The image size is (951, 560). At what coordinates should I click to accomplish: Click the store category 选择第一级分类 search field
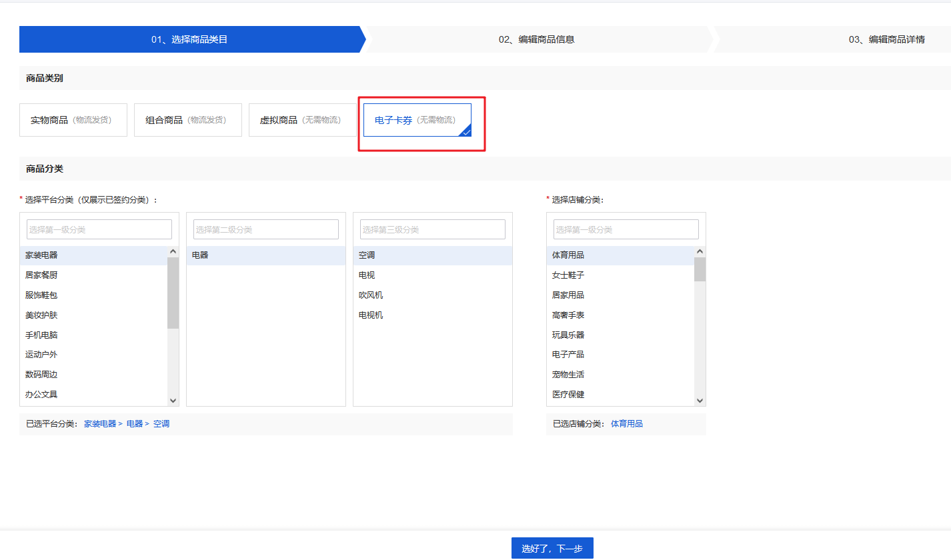pos(626,229)
